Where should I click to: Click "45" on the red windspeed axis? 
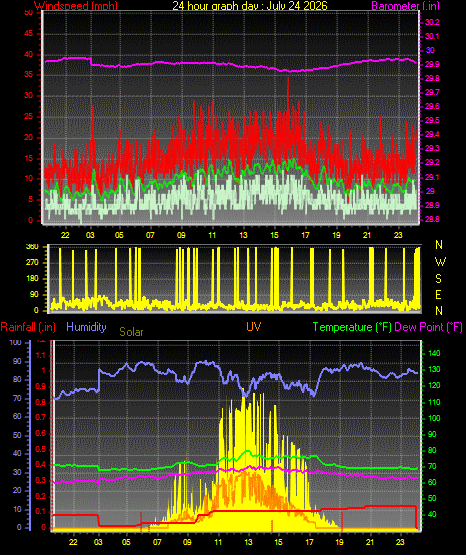[29, 34]
